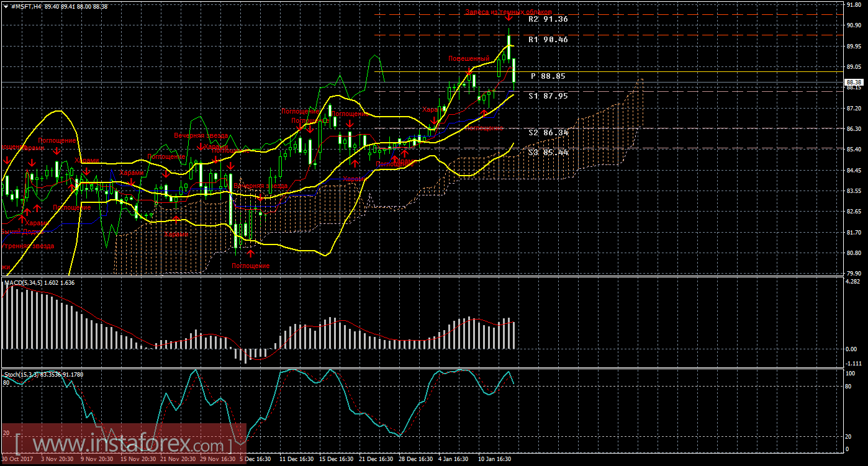868x466 pixels.
Task: Select the #MSFT,H4 chart title text
Action: 25,6
